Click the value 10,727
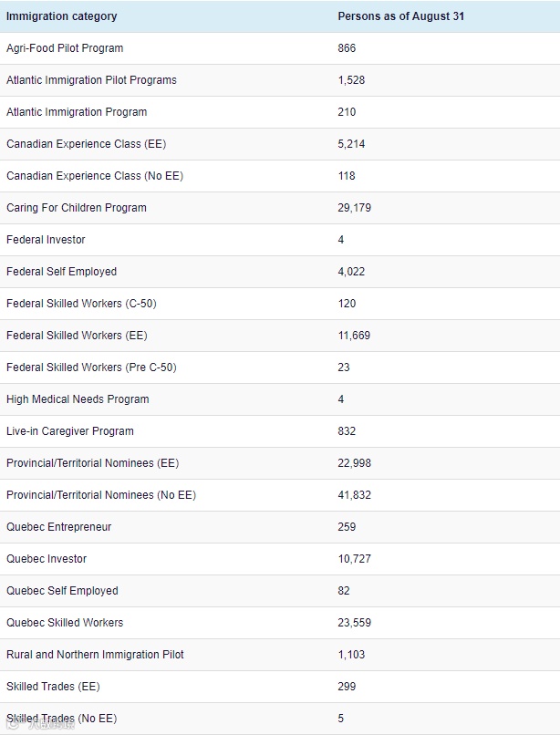The height and width of the screenshot is (735, 560). point(354,558)
